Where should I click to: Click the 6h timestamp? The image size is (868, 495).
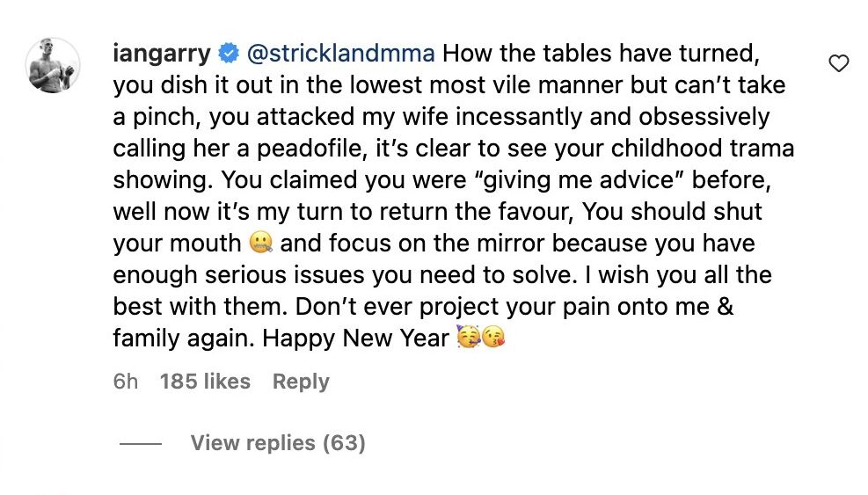[126, 382]
